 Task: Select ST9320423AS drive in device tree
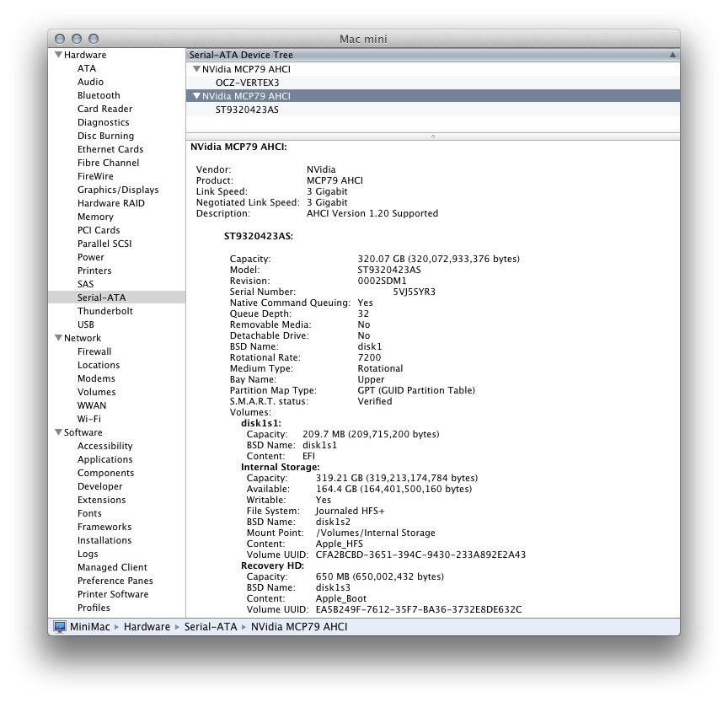tap(247, 110)
